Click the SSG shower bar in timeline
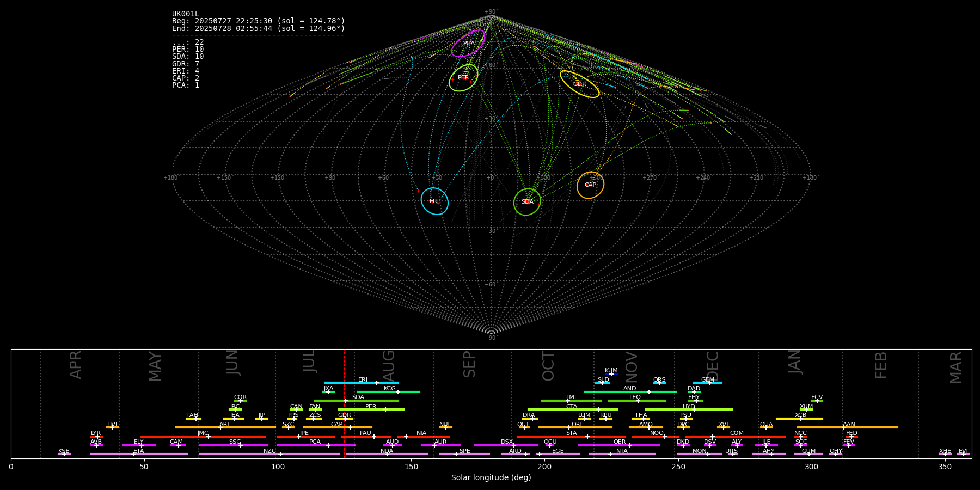Image resolution: width=980 pixels, height=490 pixels. 234,445
